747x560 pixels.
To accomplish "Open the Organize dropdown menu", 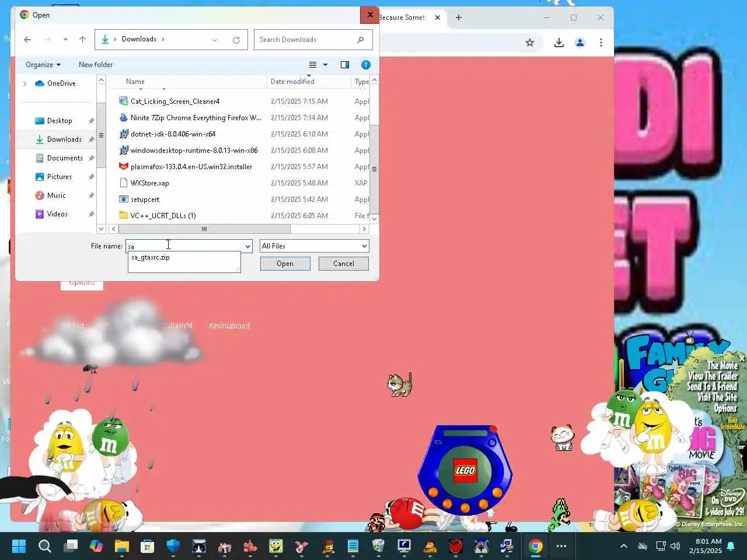I will (43, 65).
